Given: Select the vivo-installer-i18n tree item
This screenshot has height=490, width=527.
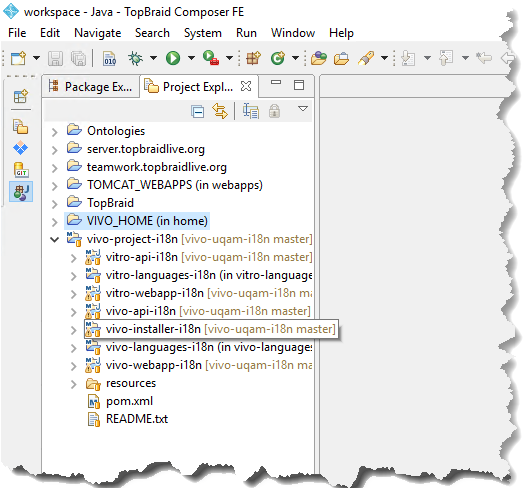Looking at the screenshot, I should (x=211, y=329).
